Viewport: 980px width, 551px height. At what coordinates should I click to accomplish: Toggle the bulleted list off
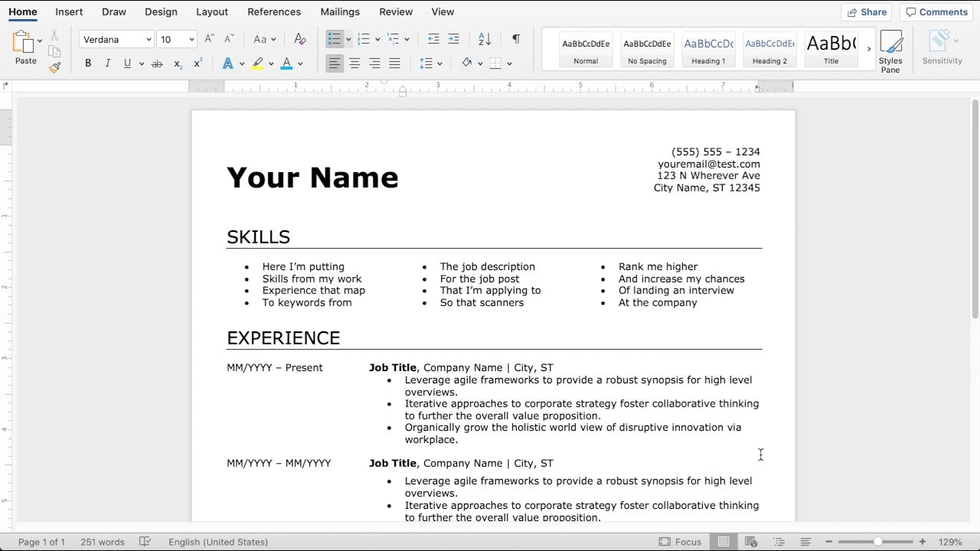[x=335, y=38]
